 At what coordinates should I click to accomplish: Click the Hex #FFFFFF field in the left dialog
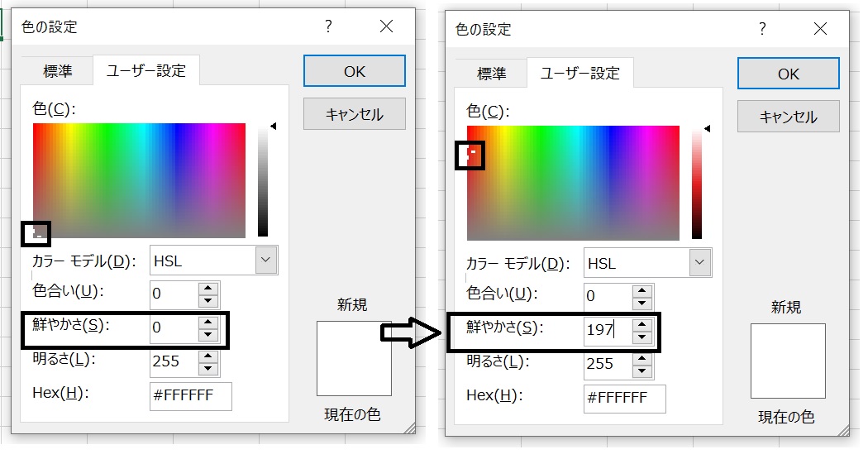tap(190, 396)
